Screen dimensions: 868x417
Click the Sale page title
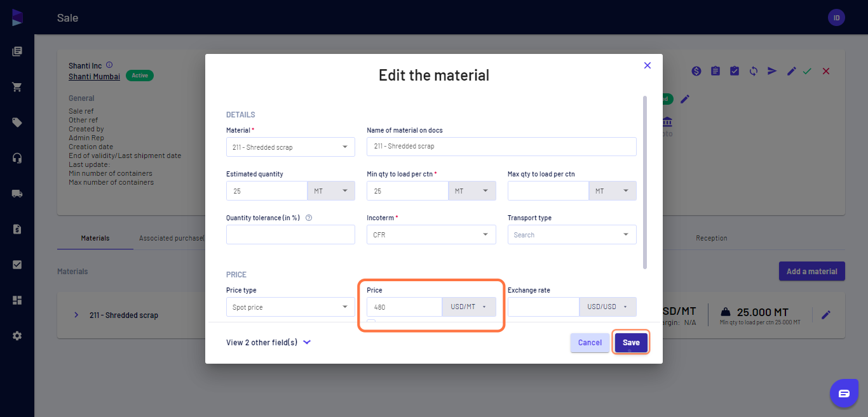click(67, 18)
